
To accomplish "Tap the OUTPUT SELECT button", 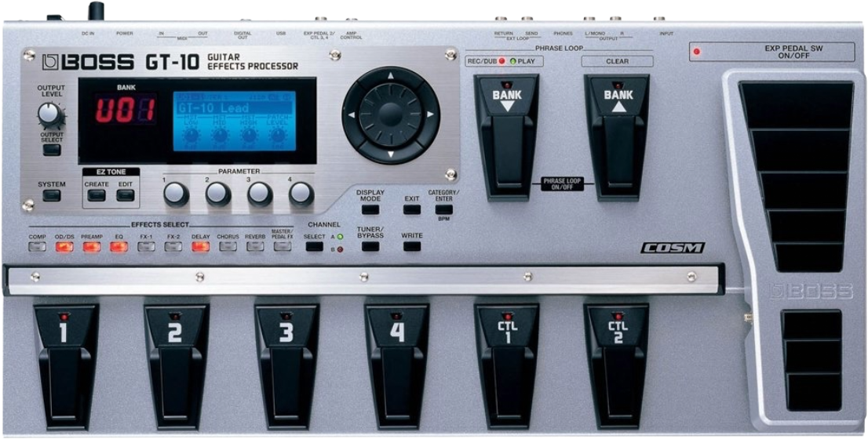I will point(52,150).
